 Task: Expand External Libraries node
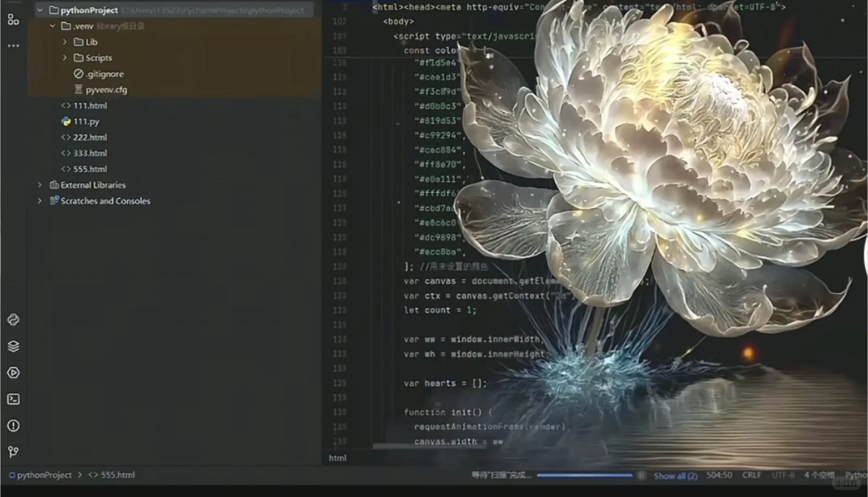coord(40,185)
